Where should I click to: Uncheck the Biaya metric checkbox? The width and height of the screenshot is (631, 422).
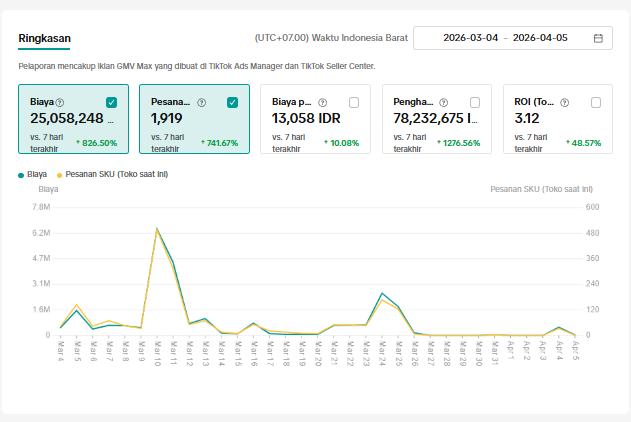(x=111, y=103)
